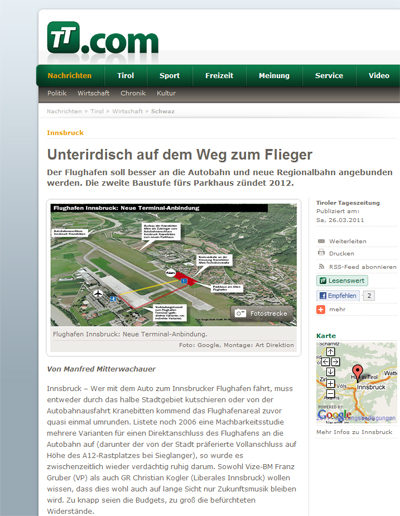Click the envelope Weiterleiten icon
This screenshot has height=516, width=400.
[x=321, y=241]
